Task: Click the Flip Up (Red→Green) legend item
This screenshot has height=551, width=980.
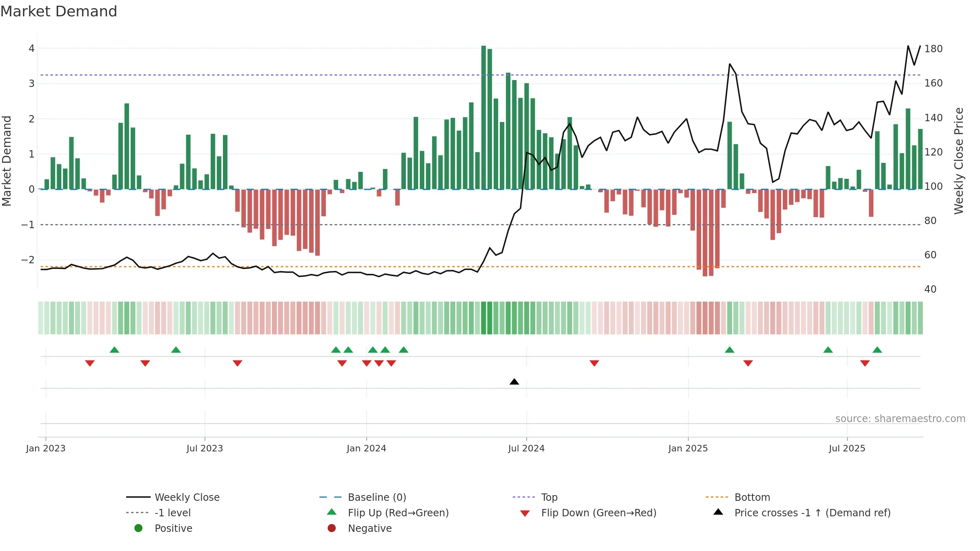Action: coord(388,513)
